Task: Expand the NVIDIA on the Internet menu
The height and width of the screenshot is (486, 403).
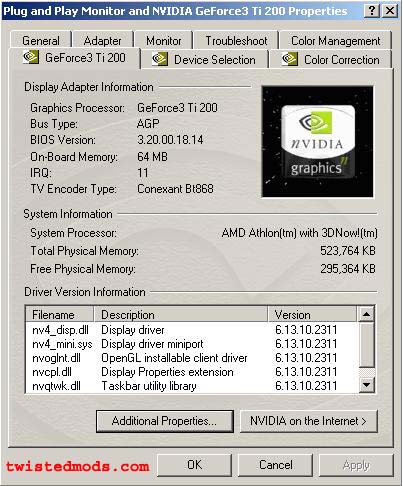Action: (x=309, y=421)
